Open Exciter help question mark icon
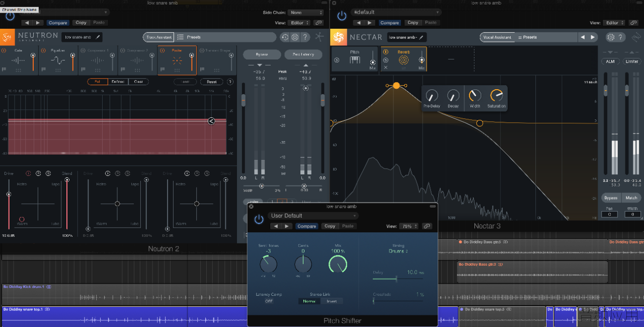 pyautogui.click(x=230, y=82)
